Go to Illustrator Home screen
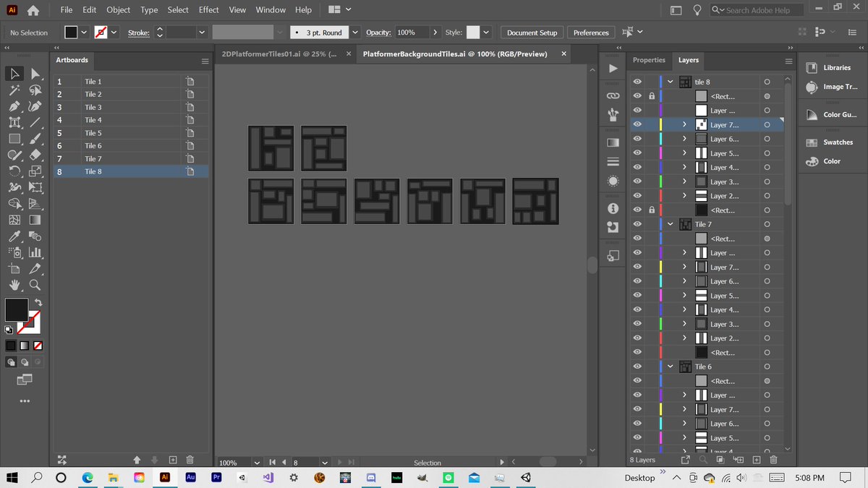The width and height of the screenshot is (868, 488). pyautogui.click(x=33, y=10)
